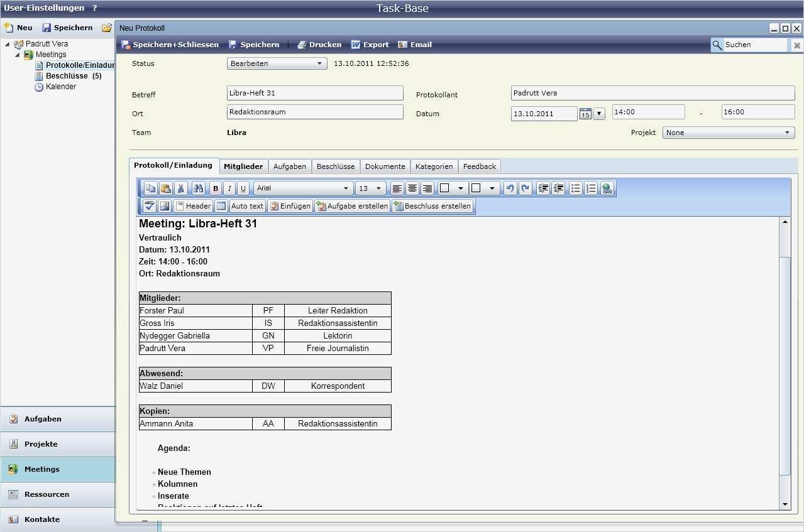Switch to the Aufgaben tab

click(290, 166)
